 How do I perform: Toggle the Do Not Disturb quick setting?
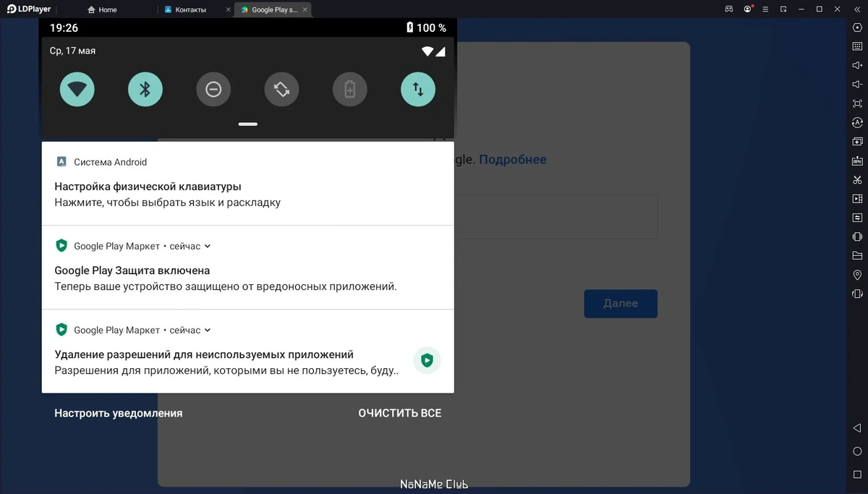[213, 90]
